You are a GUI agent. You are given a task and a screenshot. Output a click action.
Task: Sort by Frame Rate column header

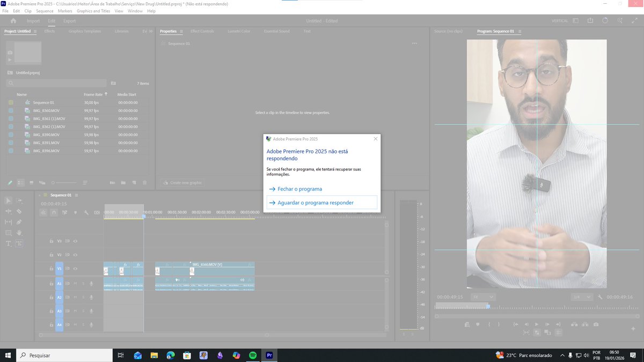(x=93, y=94)
